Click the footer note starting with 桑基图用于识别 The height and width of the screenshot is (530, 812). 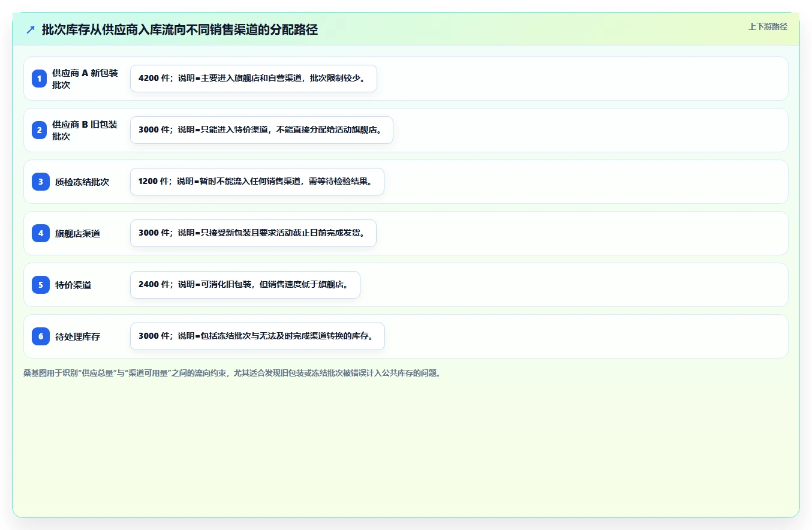233,373
